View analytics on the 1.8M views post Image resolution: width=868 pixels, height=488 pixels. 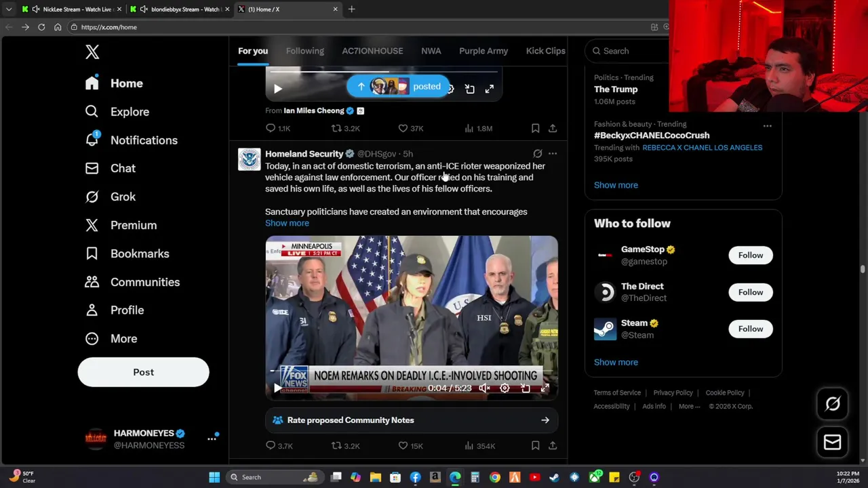(x=478, y=128)
